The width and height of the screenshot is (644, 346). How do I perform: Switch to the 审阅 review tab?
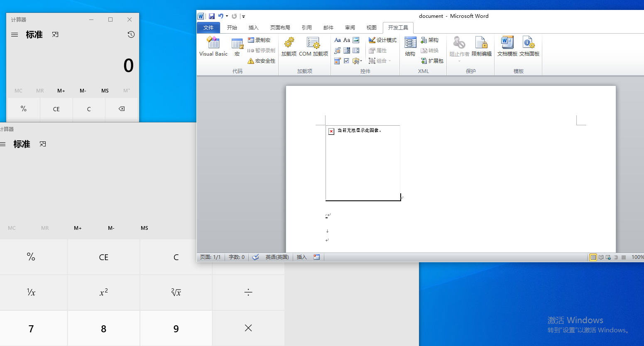[x=350, y=28]
